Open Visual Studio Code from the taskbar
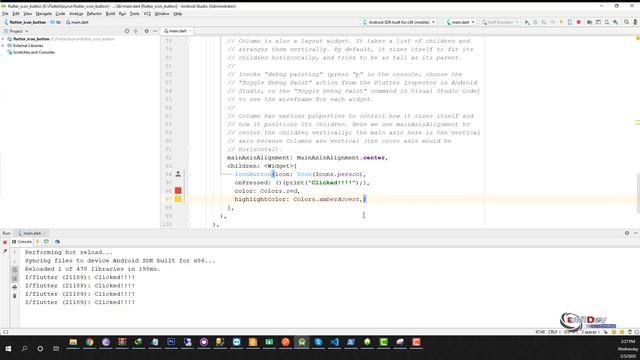 point(334,342)
